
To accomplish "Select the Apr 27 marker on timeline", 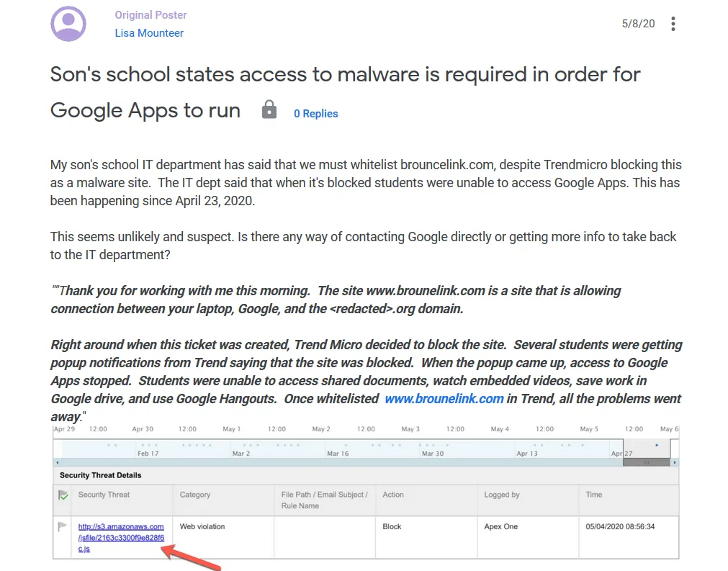I will tap(621, 454).
